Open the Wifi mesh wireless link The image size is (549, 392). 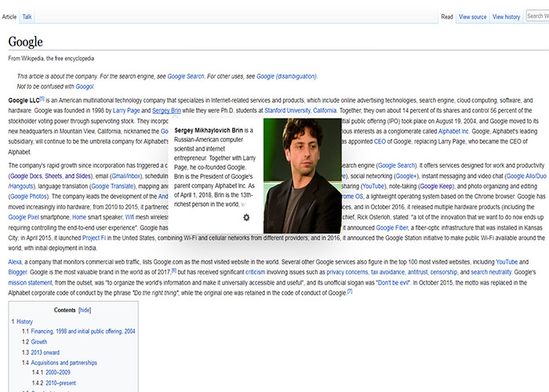(x=129, y=217)
